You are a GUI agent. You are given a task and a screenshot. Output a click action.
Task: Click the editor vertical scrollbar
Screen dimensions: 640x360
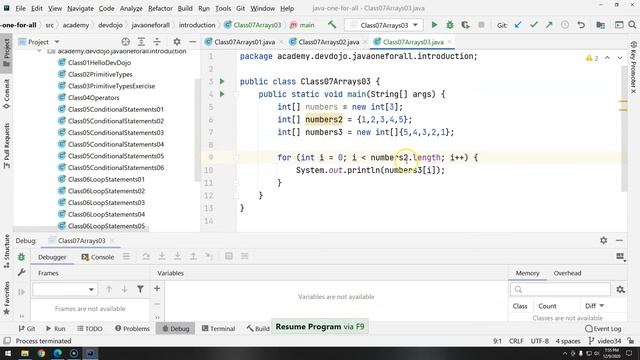click(x=624, y=129)
